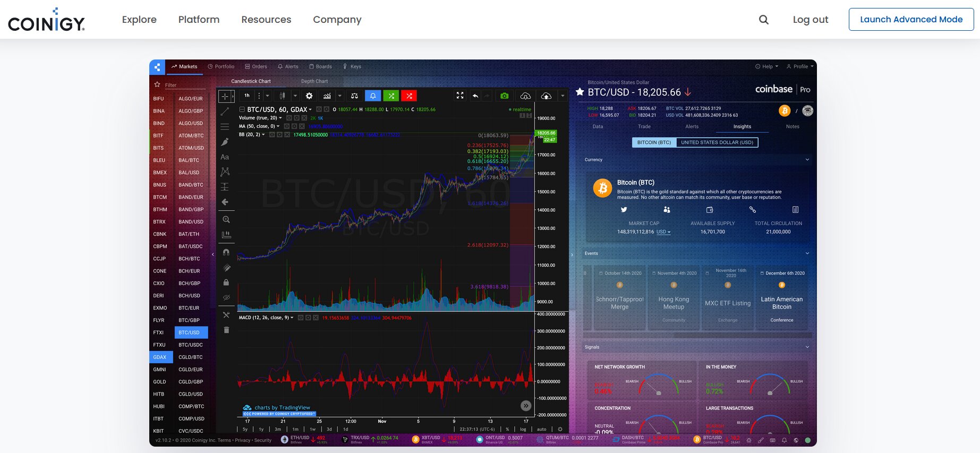Click the exchange Filter input field
980x453 pixels.
(184, 85)
